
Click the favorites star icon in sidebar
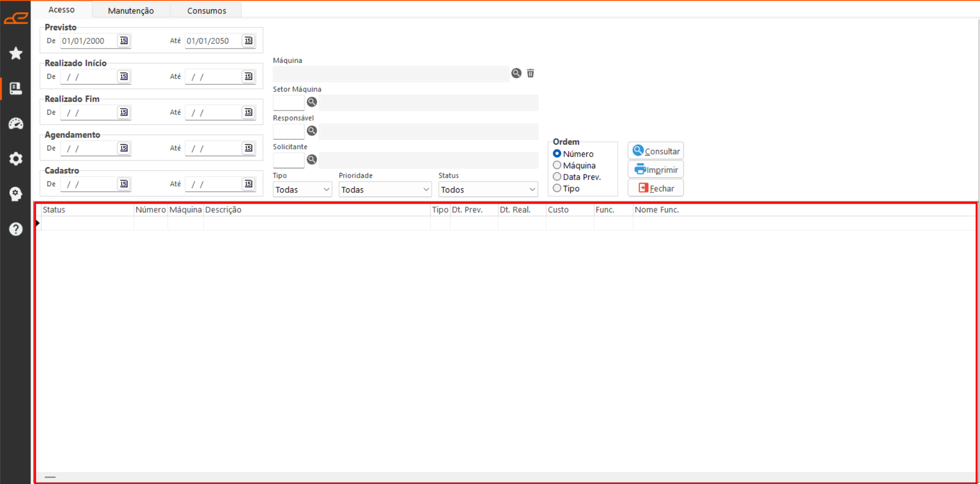click(x=16, y=53)
